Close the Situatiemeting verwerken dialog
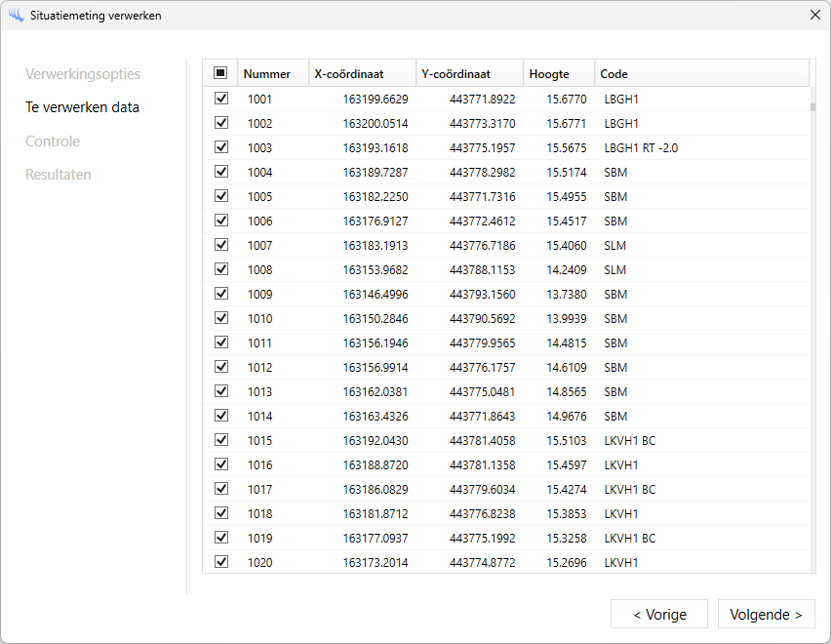 click(x=814, y=15)
